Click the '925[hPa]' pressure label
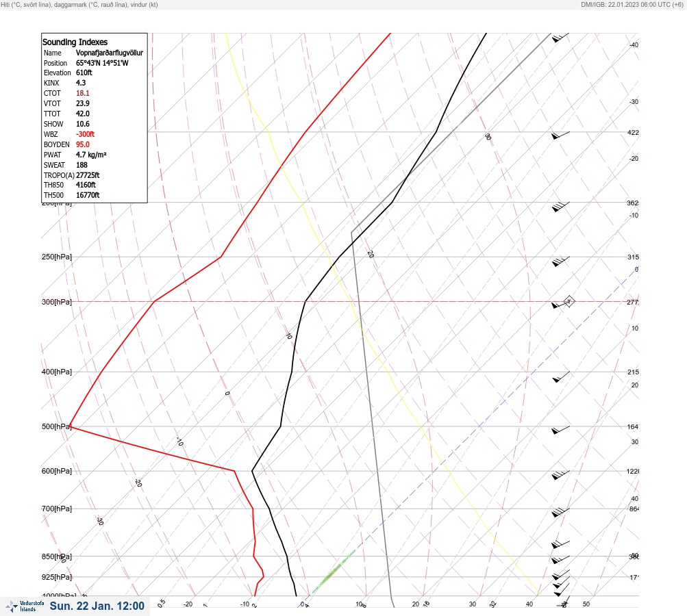The height and width of the screenshot is (616, 687). pos(57,578)
